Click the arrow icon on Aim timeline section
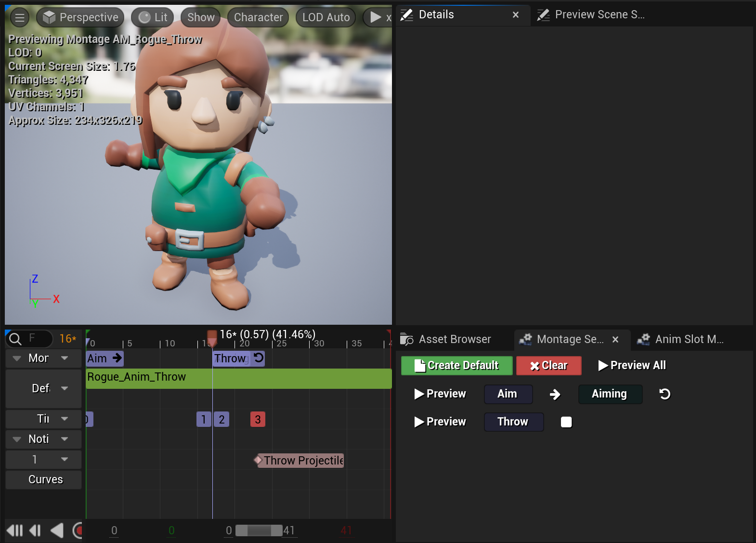Image resolution: width=756 pixels, height=543 pixels. tap(117, 358)
